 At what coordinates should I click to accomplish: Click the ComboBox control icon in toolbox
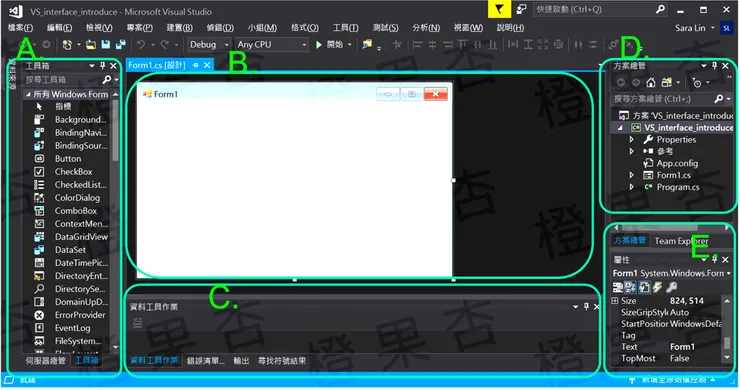(39, 211)
